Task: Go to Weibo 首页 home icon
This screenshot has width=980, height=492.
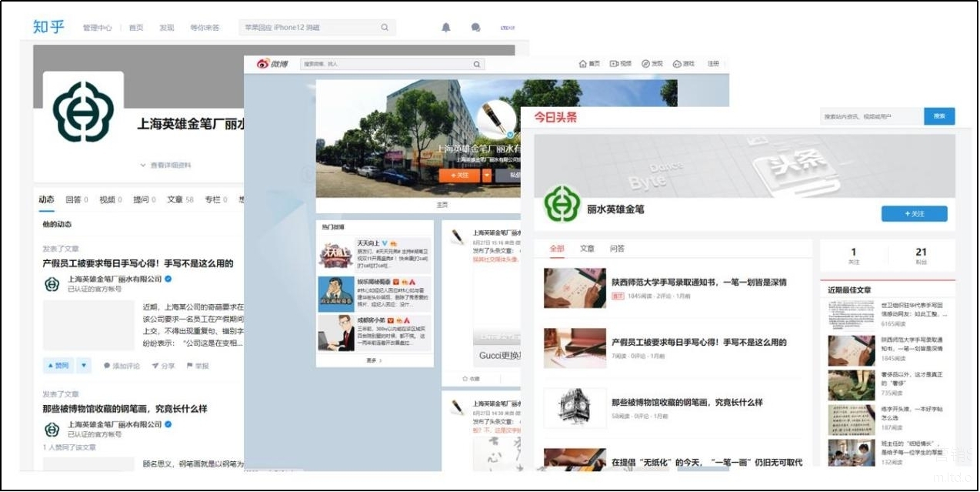Action: tap(583, 64)
